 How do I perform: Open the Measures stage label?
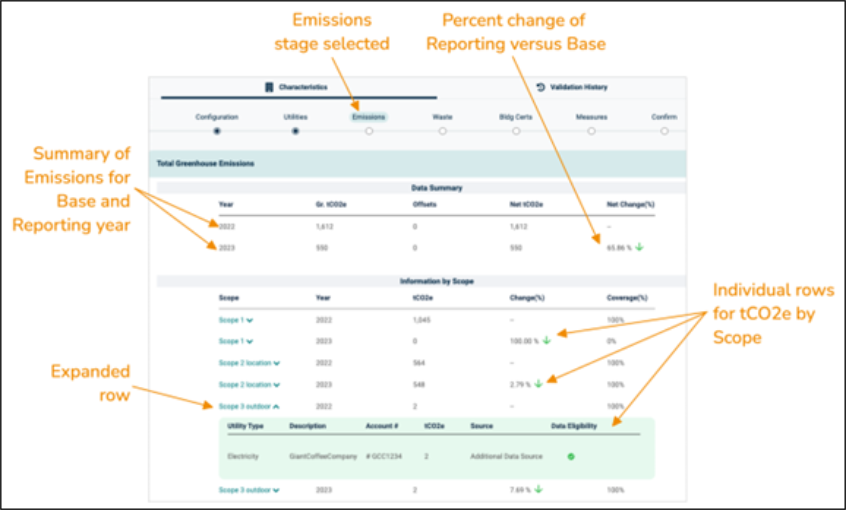(591, 117)
